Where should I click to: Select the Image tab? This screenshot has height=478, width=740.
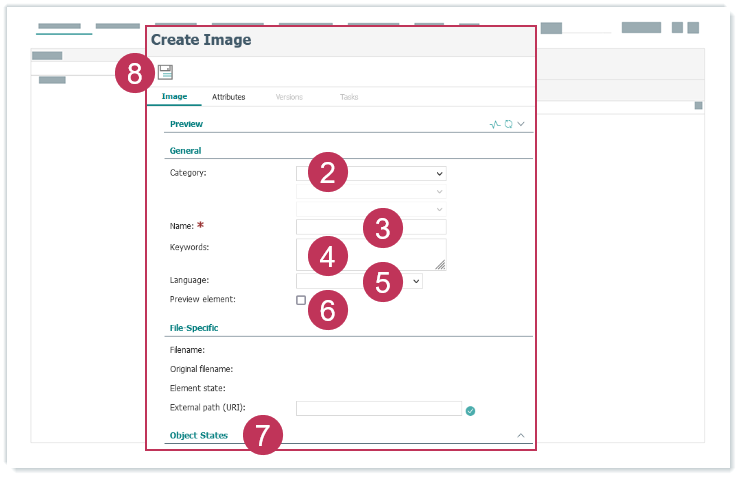[174, 97]
